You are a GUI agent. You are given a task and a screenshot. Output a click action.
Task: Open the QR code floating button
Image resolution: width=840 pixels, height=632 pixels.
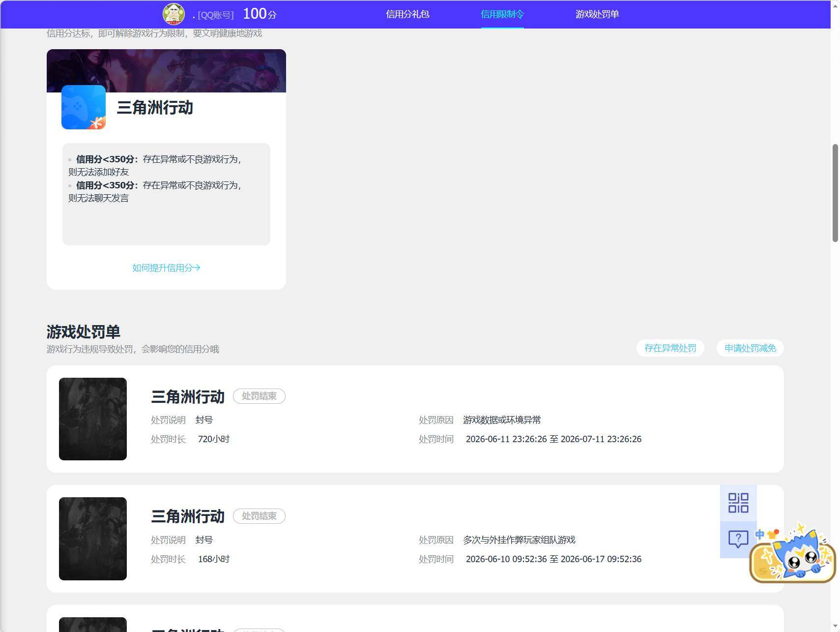(x=738, y=503)
